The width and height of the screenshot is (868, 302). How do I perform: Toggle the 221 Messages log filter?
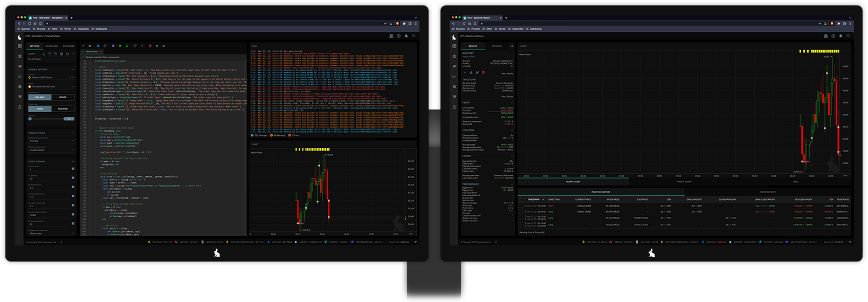coord(259,135)
